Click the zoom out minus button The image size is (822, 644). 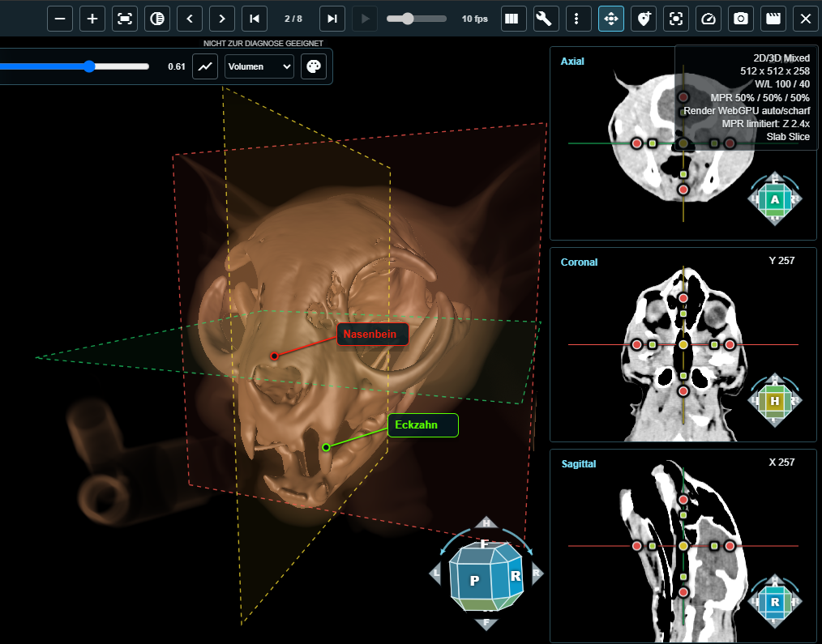click(60, 19)
